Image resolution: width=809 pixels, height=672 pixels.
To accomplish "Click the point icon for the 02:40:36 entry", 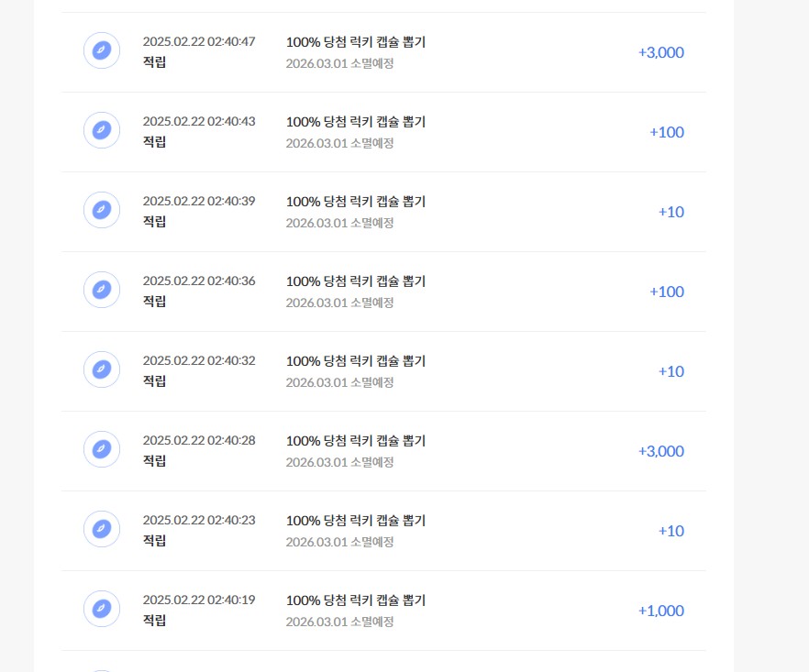I will pyautogui.click(x=102, y=290).
